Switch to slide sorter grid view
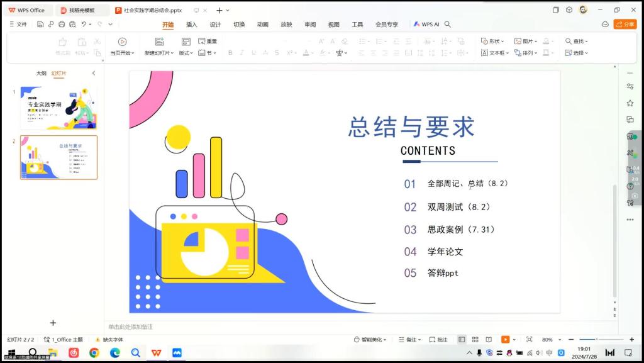The height and width of the screenshot is (363, 644). pyautogui.click(x=475, y=340)
